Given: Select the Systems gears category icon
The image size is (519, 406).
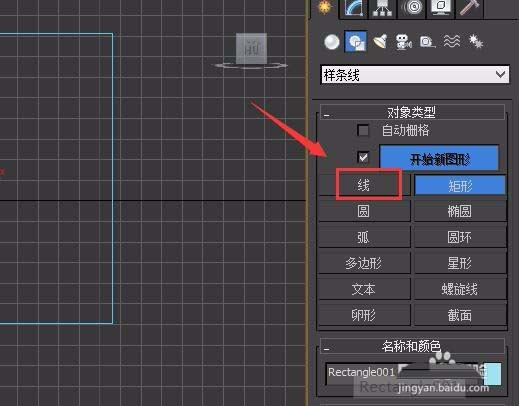Looking at the screenshot, I should [x=476, y=42].
